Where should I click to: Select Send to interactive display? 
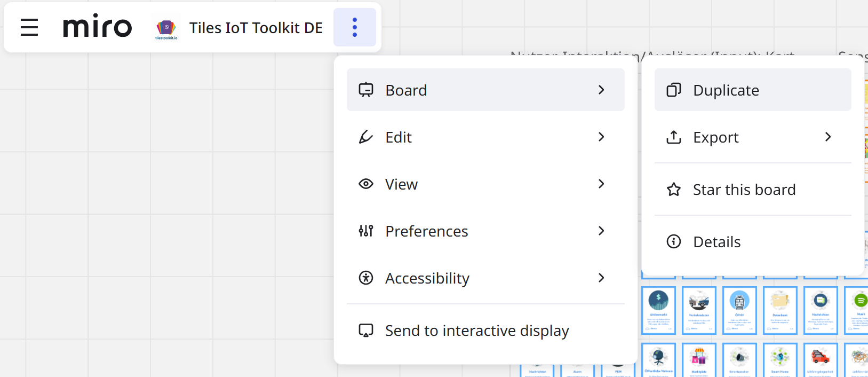[476, 331]
